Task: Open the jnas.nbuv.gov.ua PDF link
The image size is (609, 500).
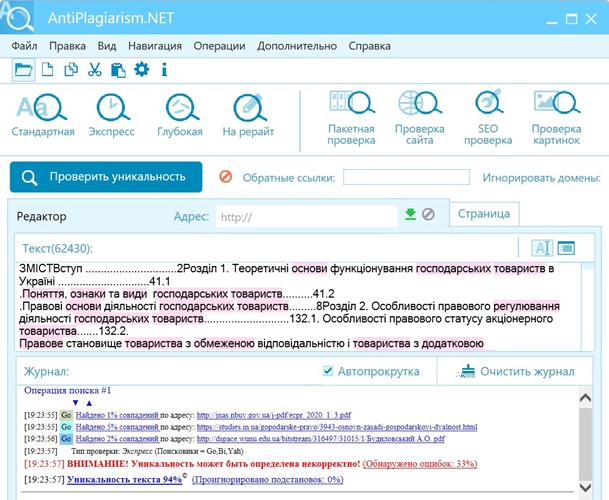Action: pyautogui.click(x=274, y=415)
